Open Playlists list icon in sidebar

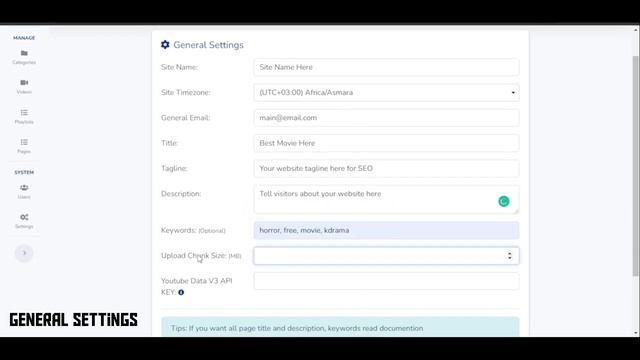pyautogui.click(x=24, y=112)
